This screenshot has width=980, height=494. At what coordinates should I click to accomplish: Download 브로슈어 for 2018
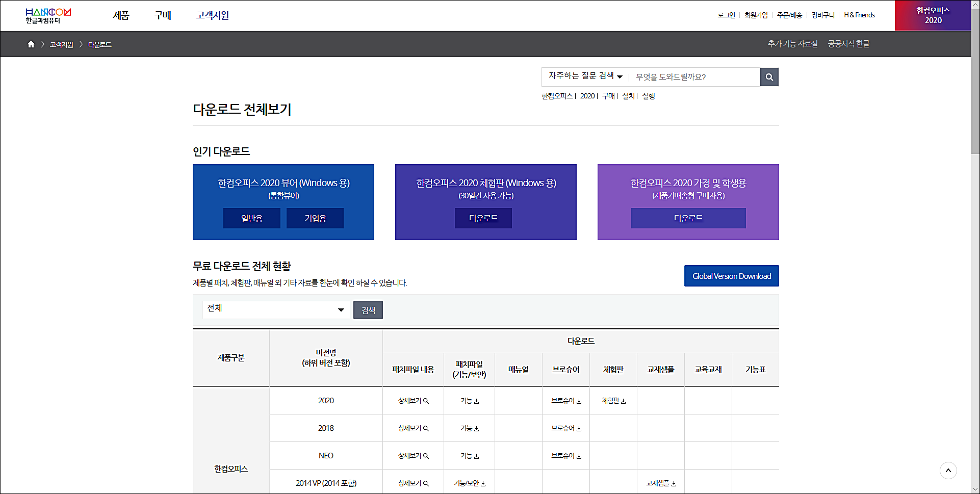(566, 428)
